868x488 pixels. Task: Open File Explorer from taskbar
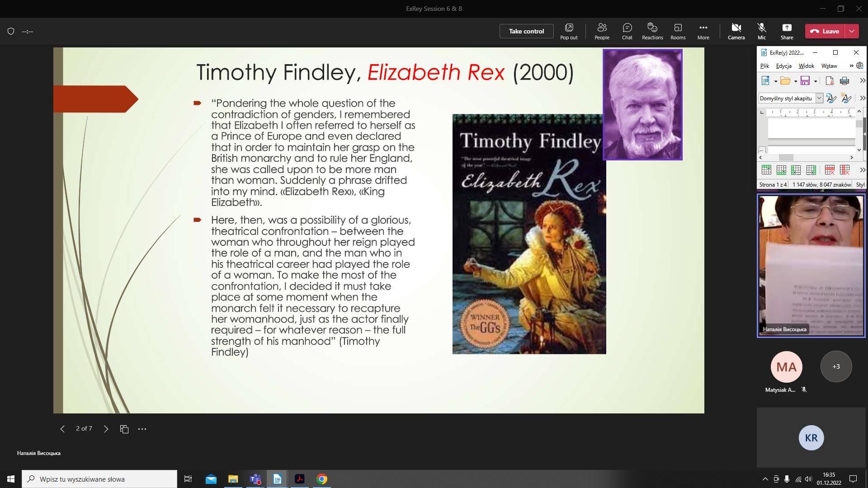tap(233, 479)
